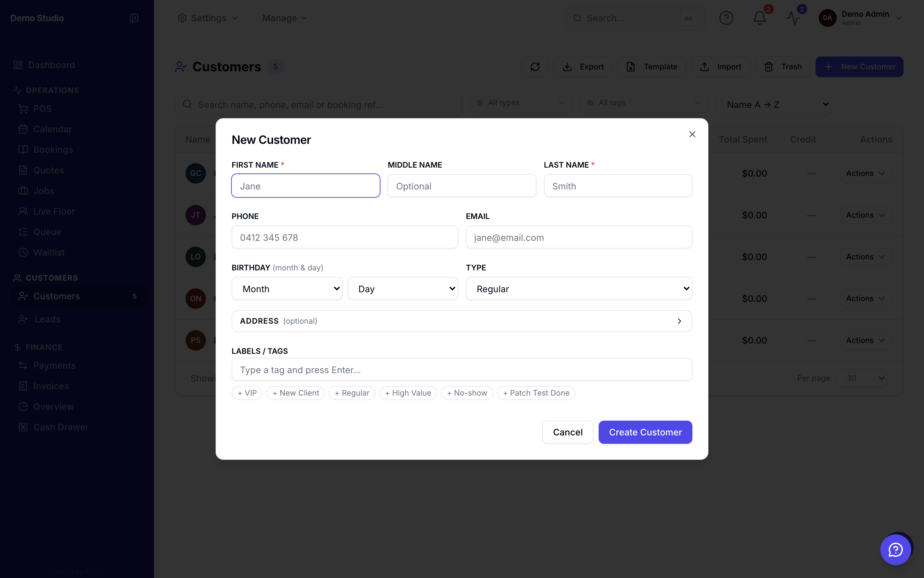Add the New Client tag chip
Image resolution: width=924 pixels, height=578 pixels.
(x=295, y=393)
